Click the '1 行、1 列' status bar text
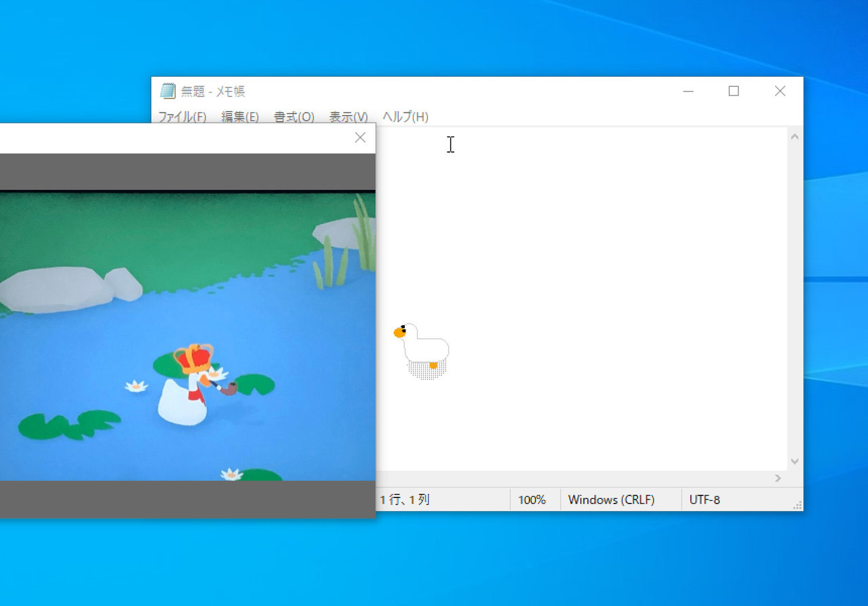 tap(405, 500)
